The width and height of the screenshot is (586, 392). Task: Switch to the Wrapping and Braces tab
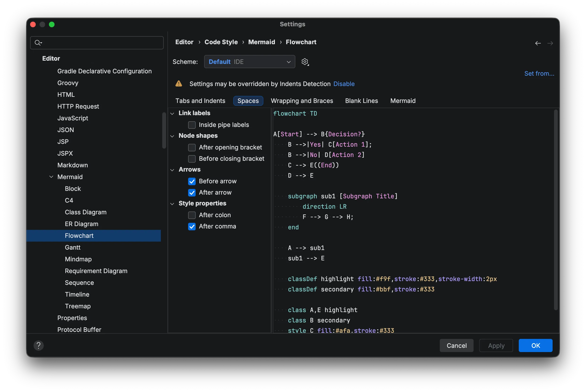(302, 101)
